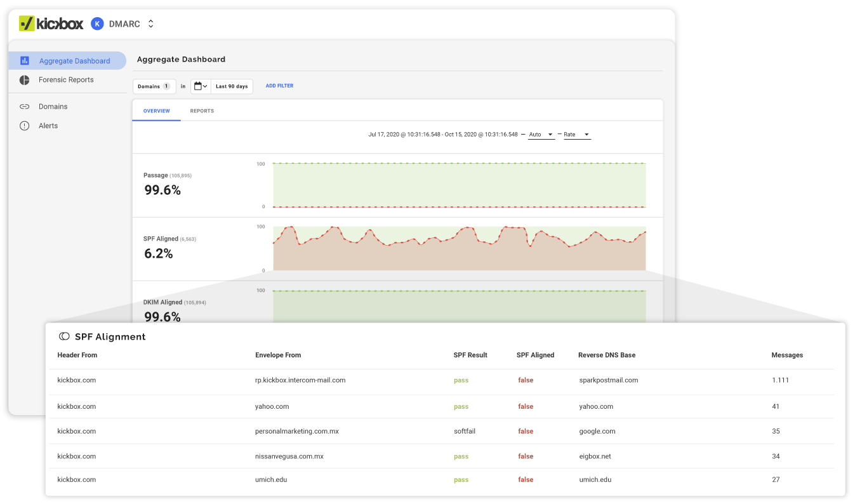The image size is (855, 504).
Task: Click nissanvegusa.com.mx envelope cell
Action: click(x=289, y=456)
